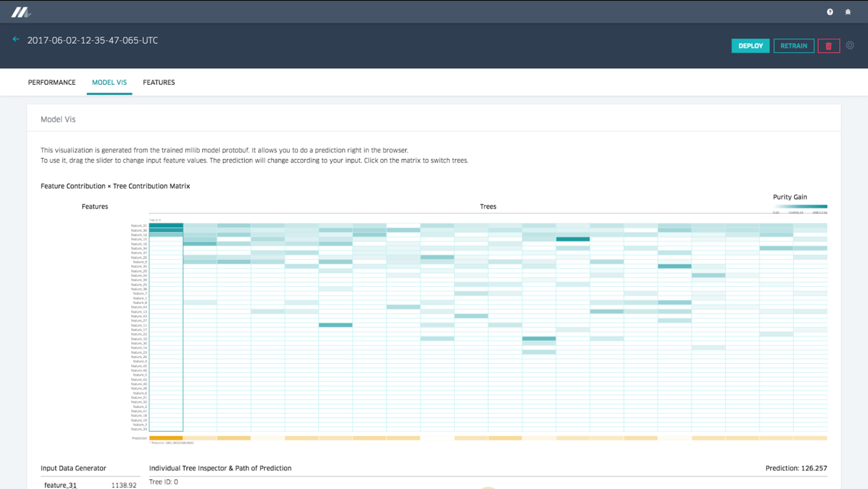Click the RETRAIN button
The image size is (868, 489).
point(794,46)
